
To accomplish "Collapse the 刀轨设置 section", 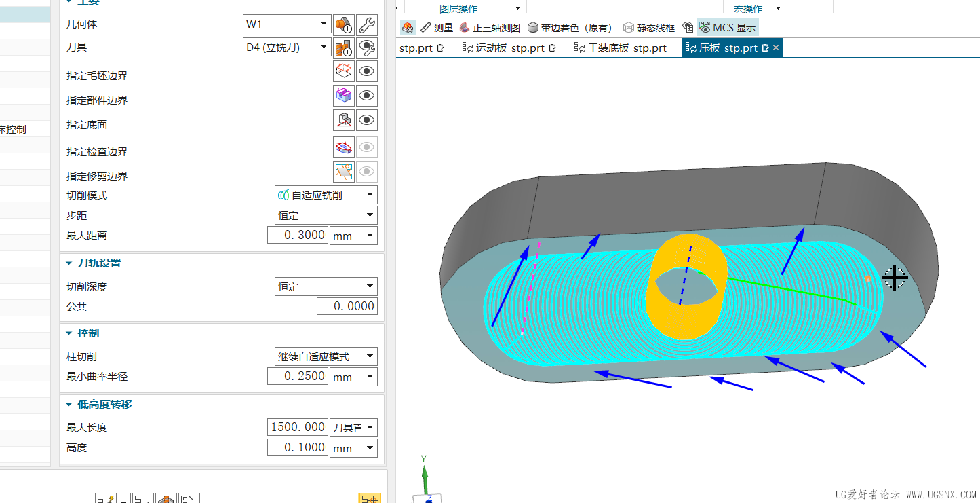I will (x=69, y=263).
